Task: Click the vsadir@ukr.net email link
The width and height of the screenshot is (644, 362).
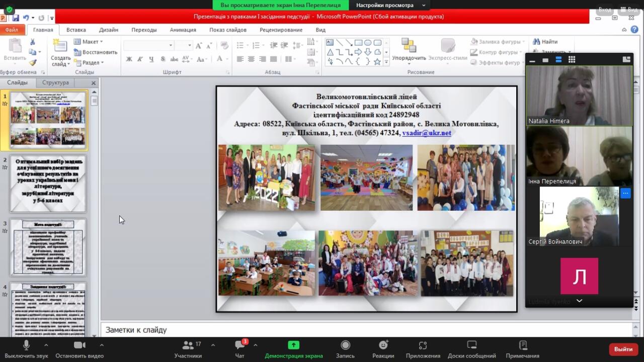Action: point(427,133)
